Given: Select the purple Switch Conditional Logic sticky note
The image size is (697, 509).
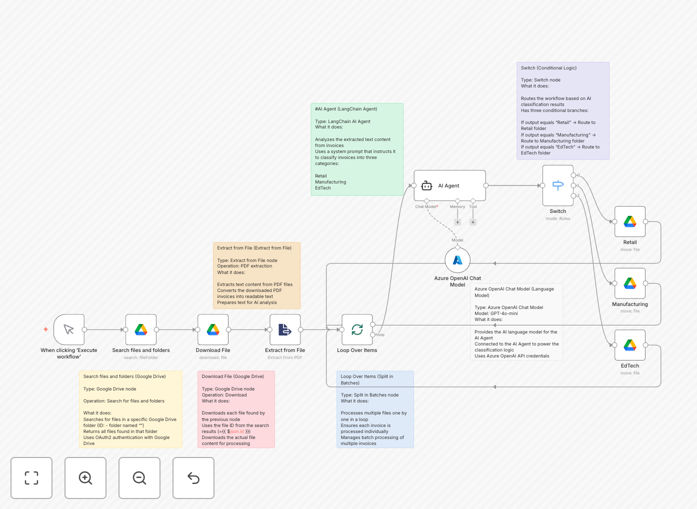Looking at the screenshot, I should (563, 111).
